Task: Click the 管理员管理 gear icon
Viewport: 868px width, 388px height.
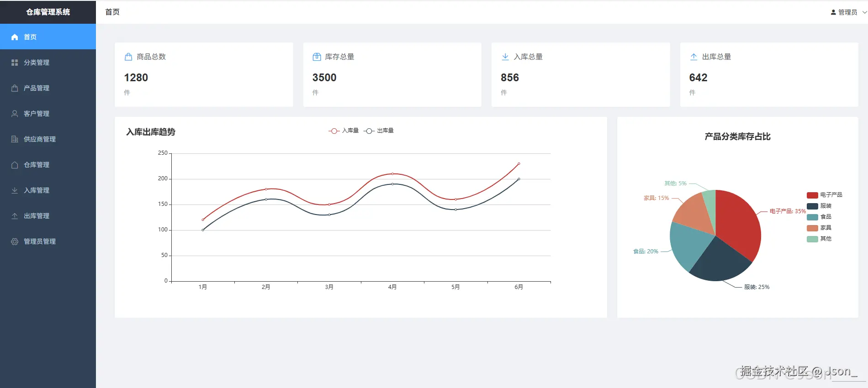Action: [15, 241]
